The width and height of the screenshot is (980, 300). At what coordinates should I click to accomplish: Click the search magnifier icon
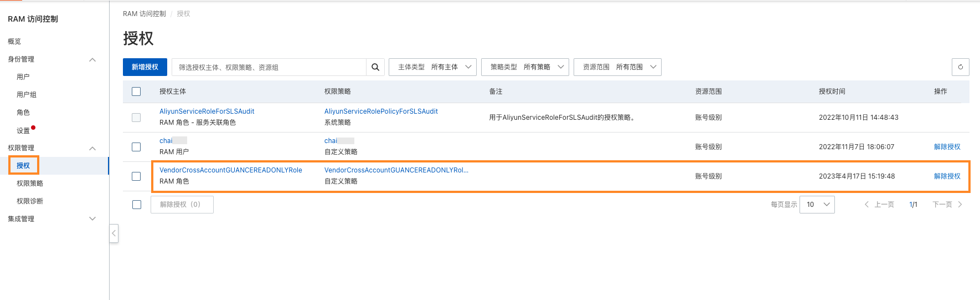pyautogui.click(x=375, y=67)
